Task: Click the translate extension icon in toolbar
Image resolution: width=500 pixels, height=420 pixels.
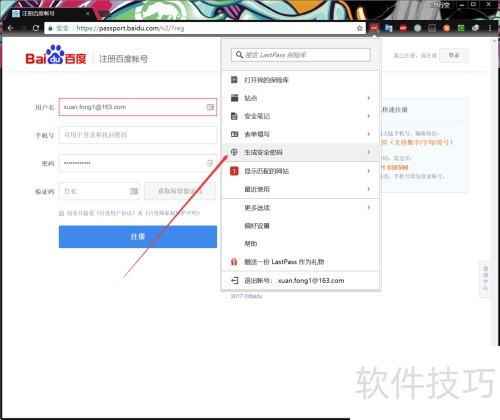Action: pyautogui.click(x=388, y=28)
